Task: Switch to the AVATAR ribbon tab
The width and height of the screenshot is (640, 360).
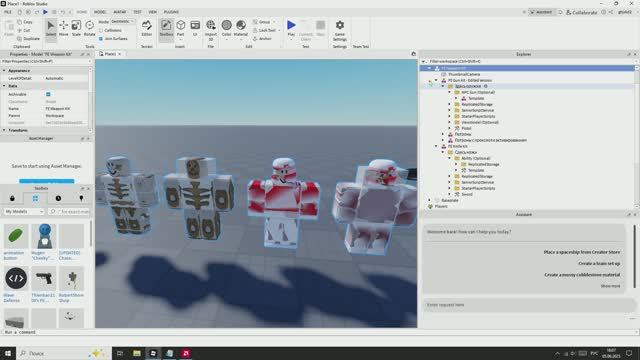Action: pyautogui.click(x=120, y=12)
